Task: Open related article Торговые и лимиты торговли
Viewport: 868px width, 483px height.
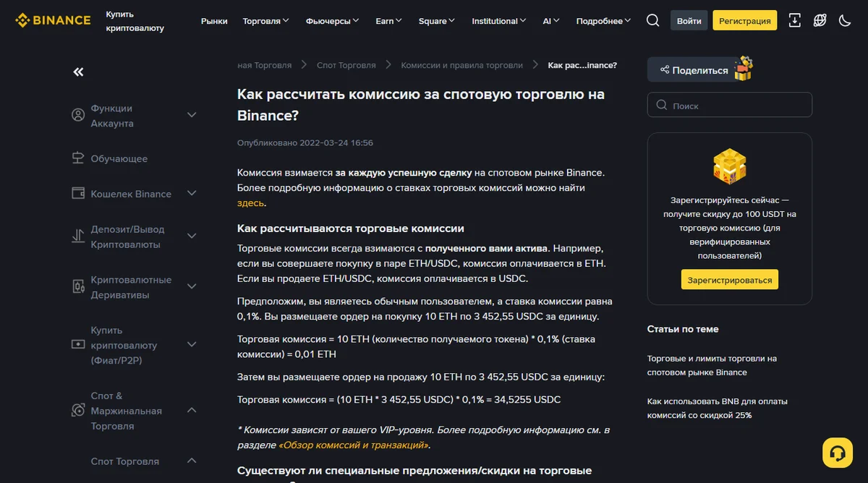Action: (712, 365)
